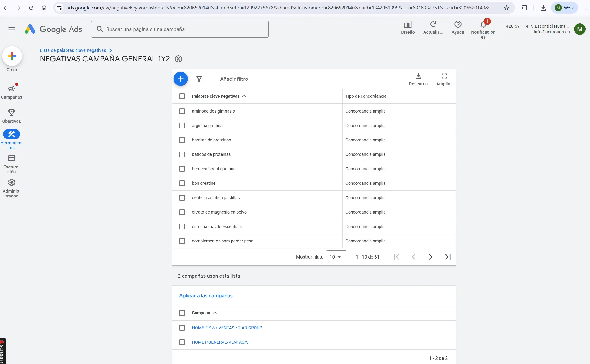Screen dimensions: 590x364
Task: Open the browser three-dot menu
Action: point(586,8)
